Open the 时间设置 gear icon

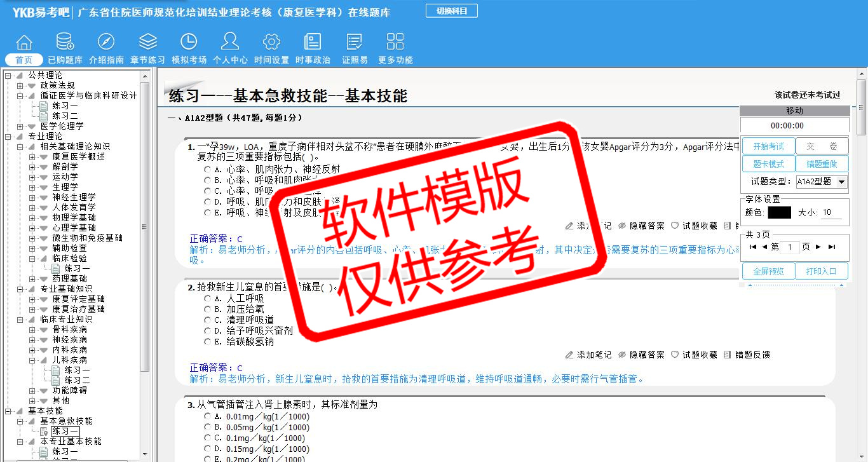tap(271, 43)
